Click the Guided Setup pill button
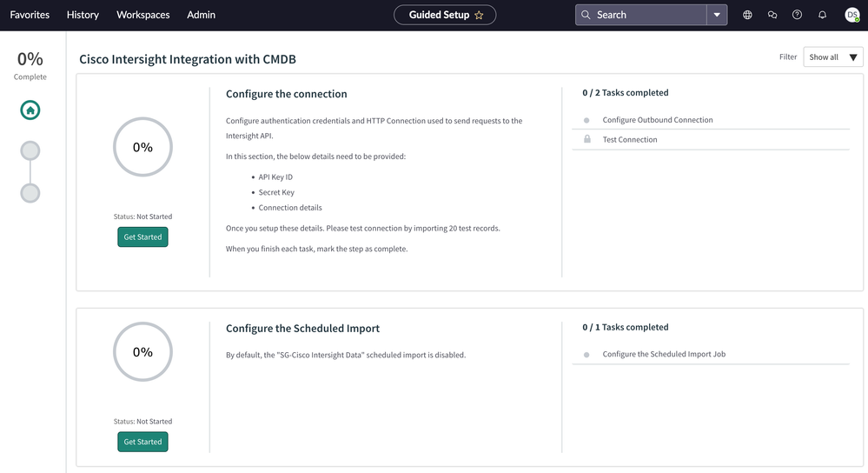Screen dimensions: 868x473 [445, 15]
